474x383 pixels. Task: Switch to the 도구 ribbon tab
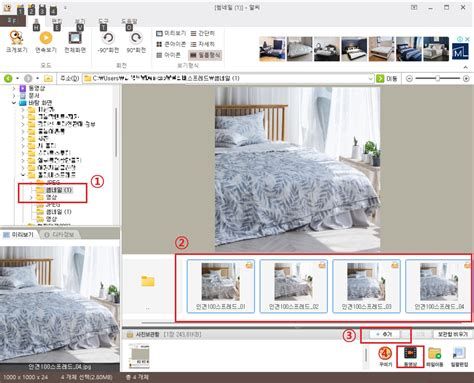(x=103, y=21)
